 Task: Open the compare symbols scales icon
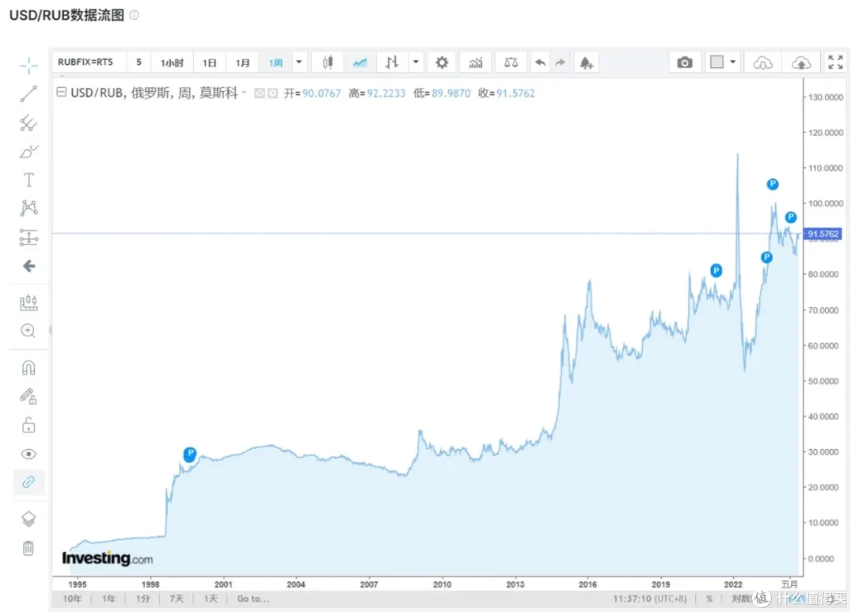[511, 62]
